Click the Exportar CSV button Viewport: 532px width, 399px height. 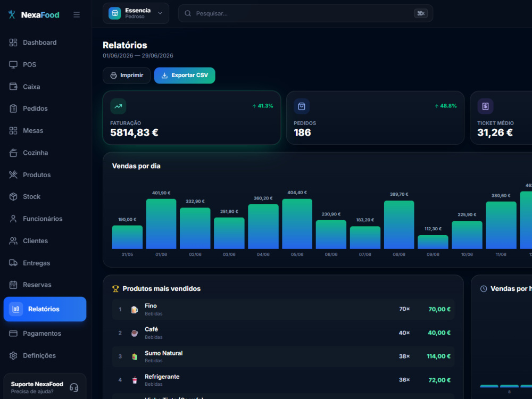pyautogui.click(x=185, y=76)
